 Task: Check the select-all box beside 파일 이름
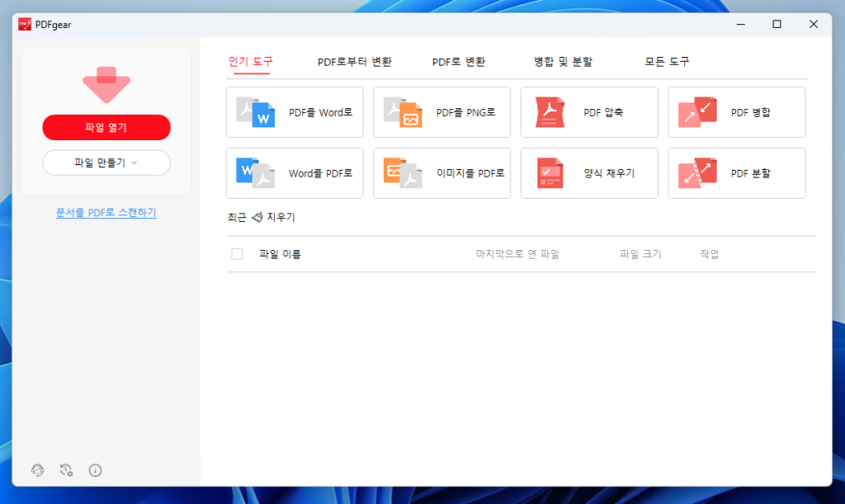tap(238, 254)
